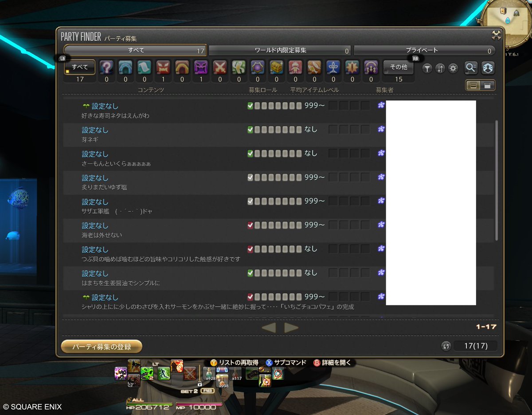Click the sort order arrows icon
The height and width of the screenshot is (415, 532).
click(x=440, y=68)
